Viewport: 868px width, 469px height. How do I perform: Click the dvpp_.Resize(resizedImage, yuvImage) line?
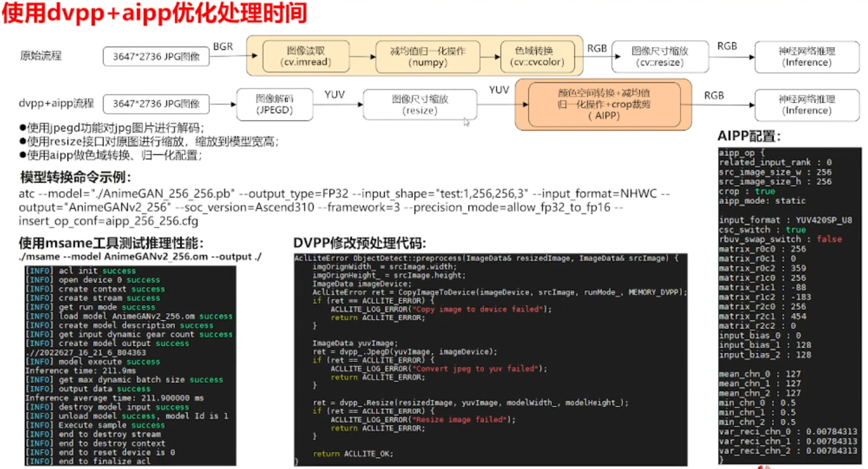[470, 403]
